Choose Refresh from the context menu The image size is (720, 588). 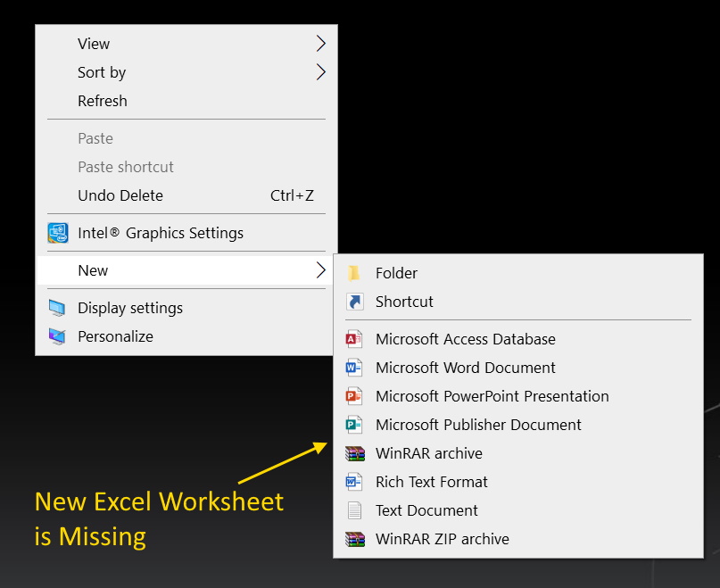click(186, 101)
